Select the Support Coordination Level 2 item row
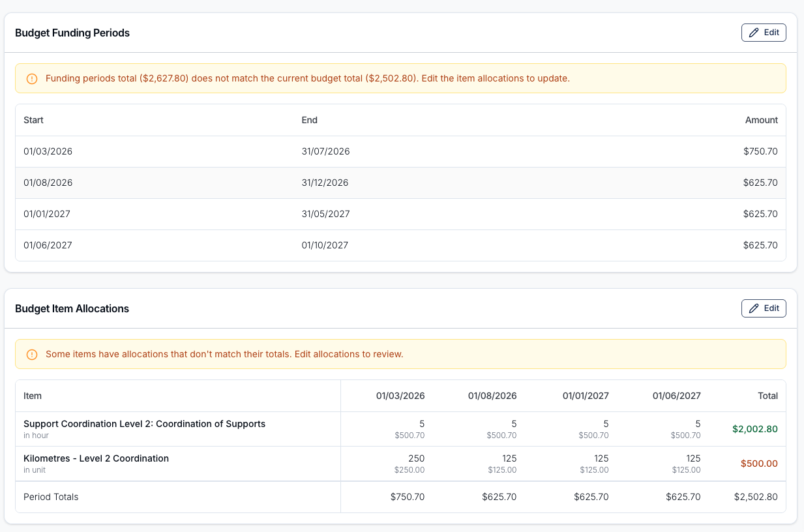The width and height of the screenshot is (804, 532). tap(400, 429)
